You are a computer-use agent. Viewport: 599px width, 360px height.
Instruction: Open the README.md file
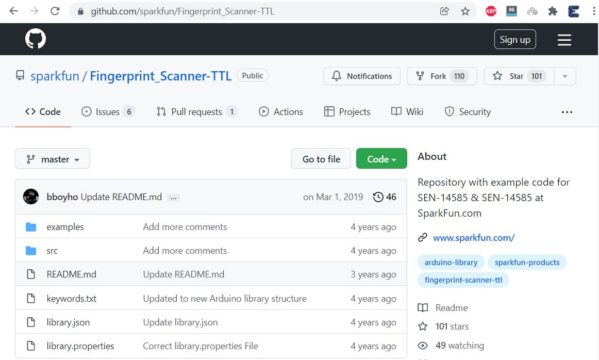[71, 274]
